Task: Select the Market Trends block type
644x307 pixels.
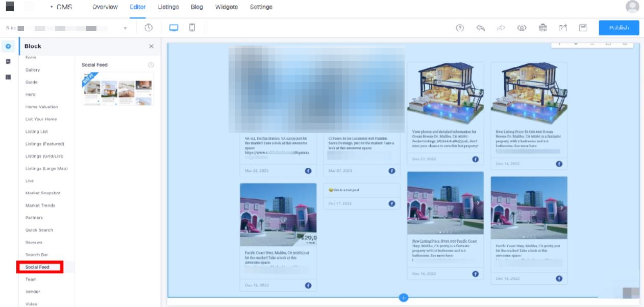Action: pyautogui.click(x=40, y=206)
